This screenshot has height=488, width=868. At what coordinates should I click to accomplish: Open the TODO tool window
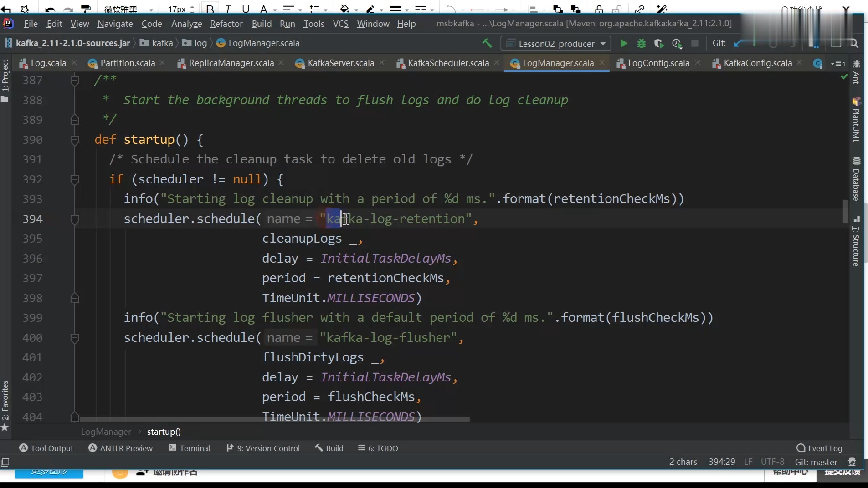point(378,448)
